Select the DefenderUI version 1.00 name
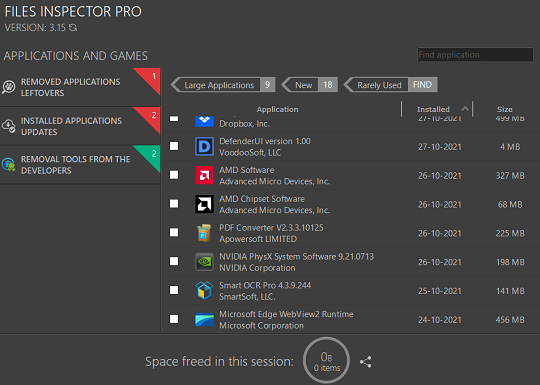The height and width of the screenshot is (385, 540). pos(265,141)
